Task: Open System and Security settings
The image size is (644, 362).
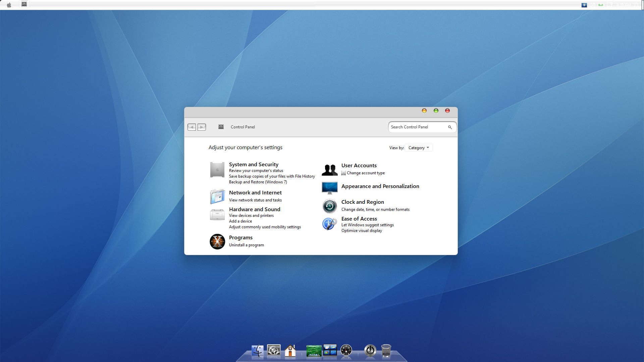Action: tap(254, 165)
